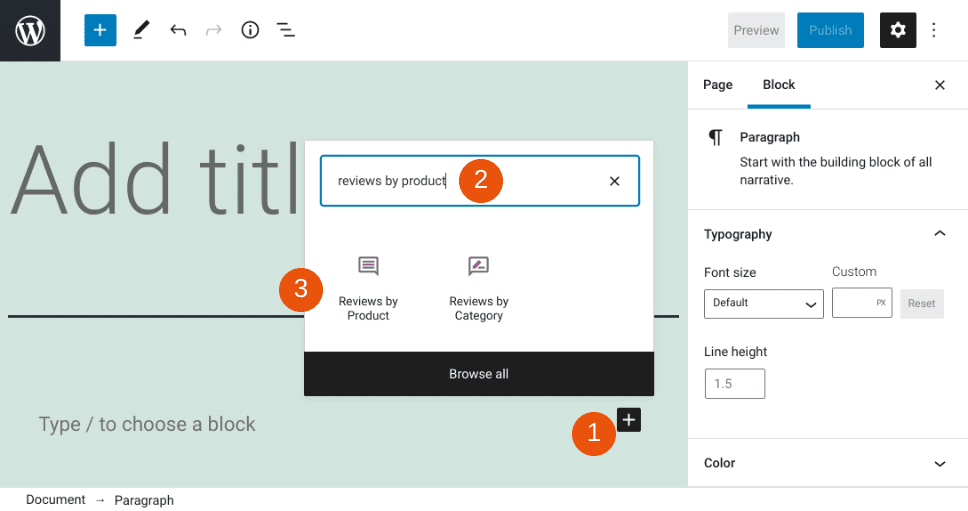Toggle the Settings gear sidebar
This screenshot has height=511, width=968.
pos(897,30)
